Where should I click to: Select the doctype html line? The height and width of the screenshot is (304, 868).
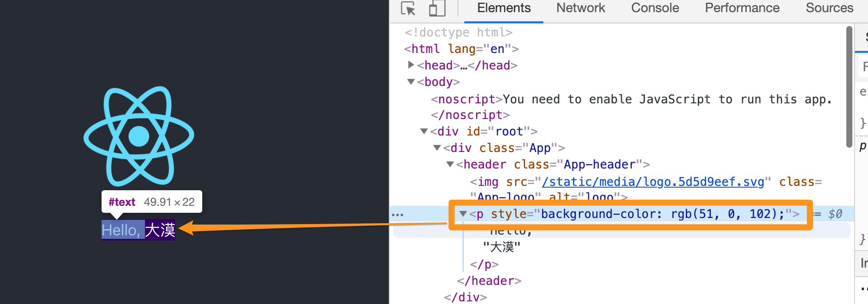coord(458,32)
